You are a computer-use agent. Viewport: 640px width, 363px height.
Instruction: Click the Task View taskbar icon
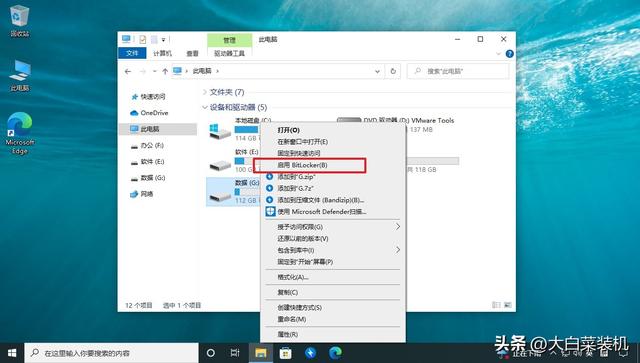tap(235, 353)
